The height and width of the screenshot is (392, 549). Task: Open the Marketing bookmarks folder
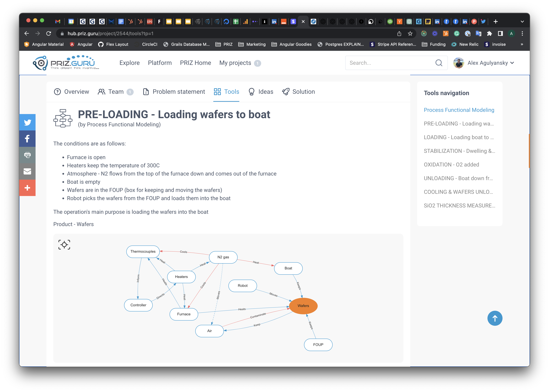point(252,44)
